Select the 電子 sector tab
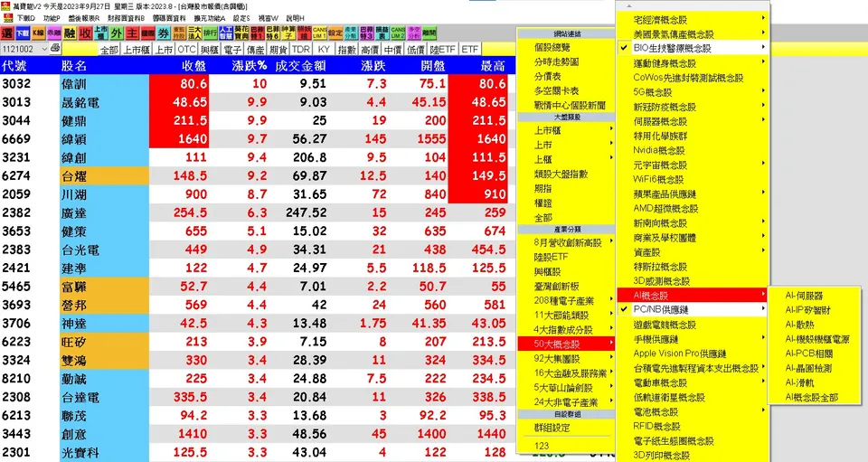This screenshot has height=462, width=868. pos(232,49)
